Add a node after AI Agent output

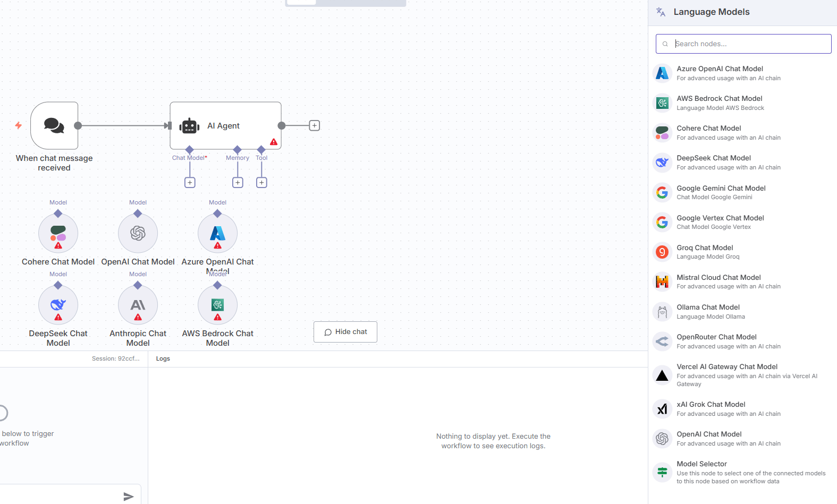315,125
